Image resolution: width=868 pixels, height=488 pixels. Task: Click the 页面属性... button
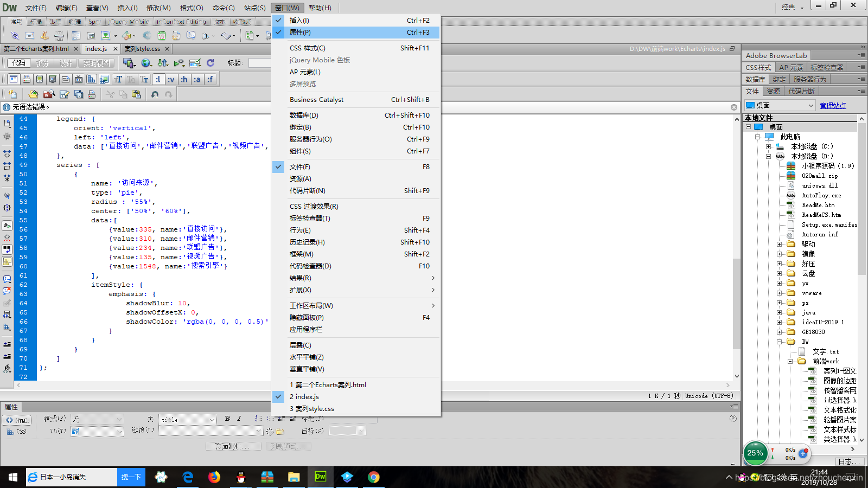click(233, 446)
